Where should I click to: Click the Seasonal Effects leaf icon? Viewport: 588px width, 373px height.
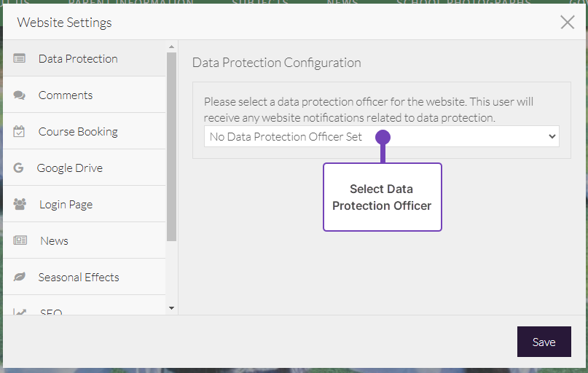20,277
